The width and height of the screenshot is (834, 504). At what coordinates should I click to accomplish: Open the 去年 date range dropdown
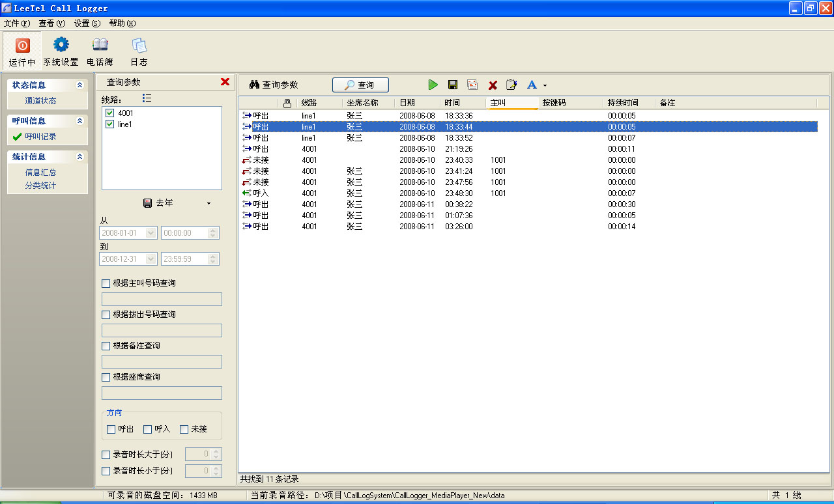pos(208,203)
